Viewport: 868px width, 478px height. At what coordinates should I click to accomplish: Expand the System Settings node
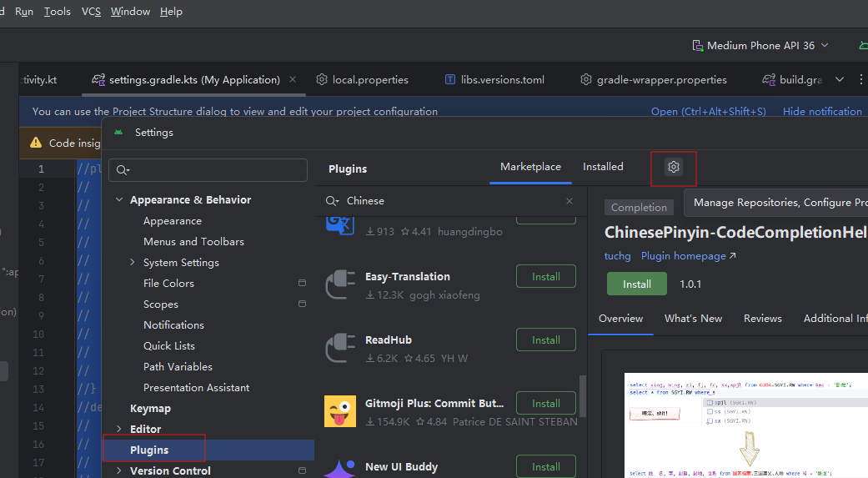pyautogui.click(x=133, y=263)
